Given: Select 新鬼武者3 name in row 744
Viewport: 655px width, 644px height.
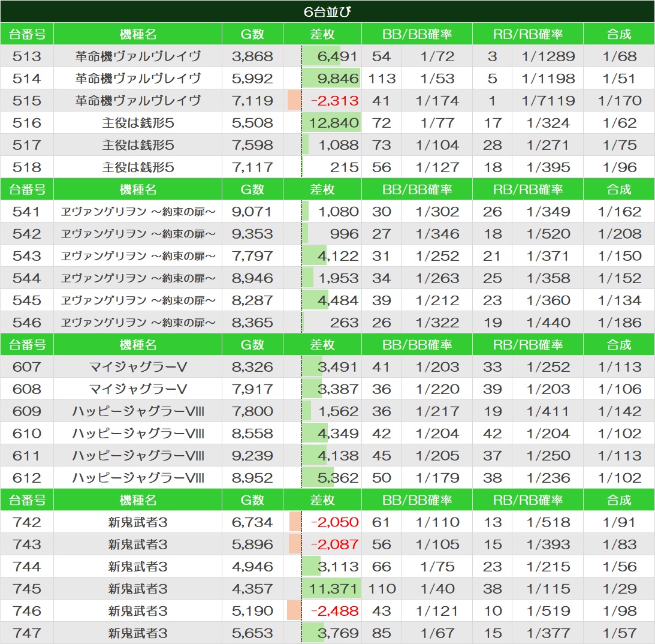Looking at the screenshot, I should click(x=138, y=566).
